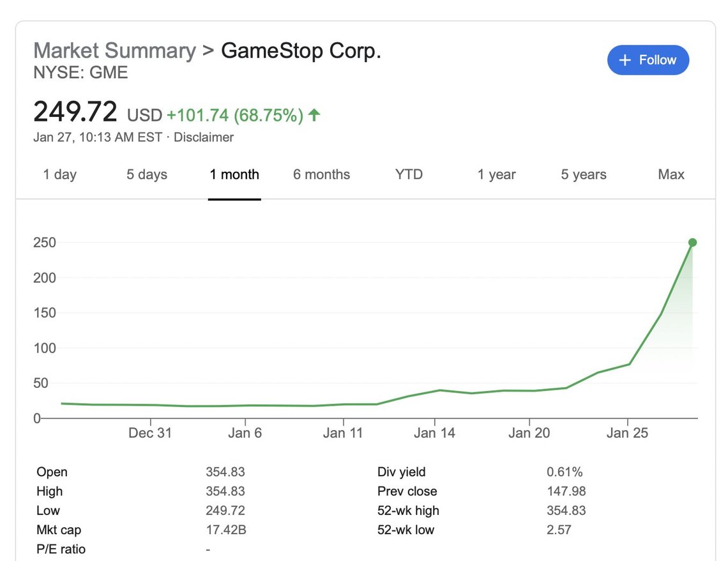This screenshot has height=561, width=728.
Task: Click the Jan 14 axis label
Action: (x=434, y=433)
